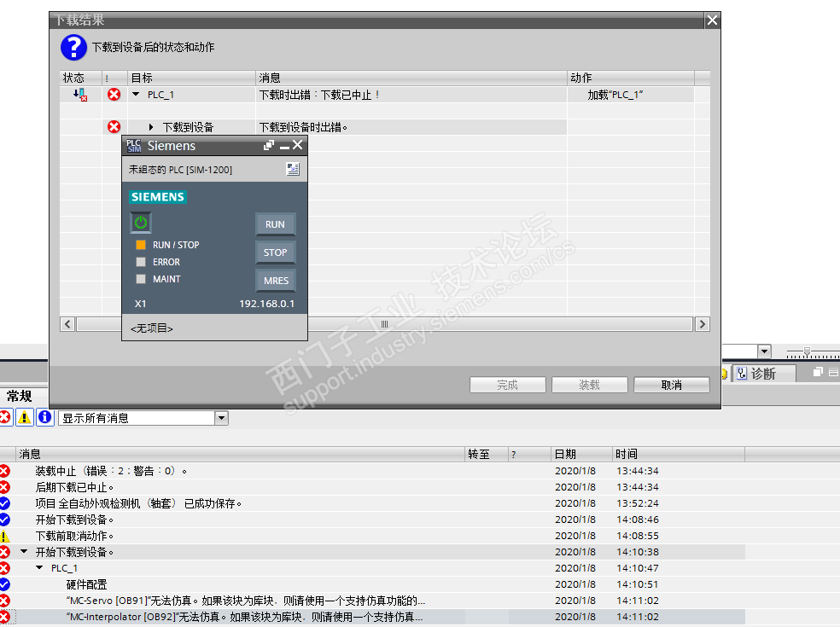Select the MC-Interpolator [OB92] error message
The width and height of the screenshot is (840, 627).
click(x=372, y=617)
